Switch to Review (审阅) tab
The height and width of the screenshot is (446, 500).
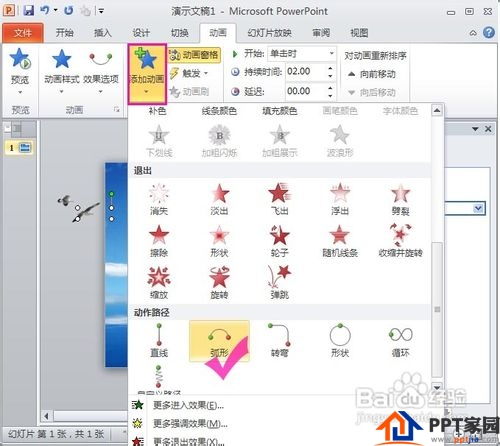coord(321,33)
